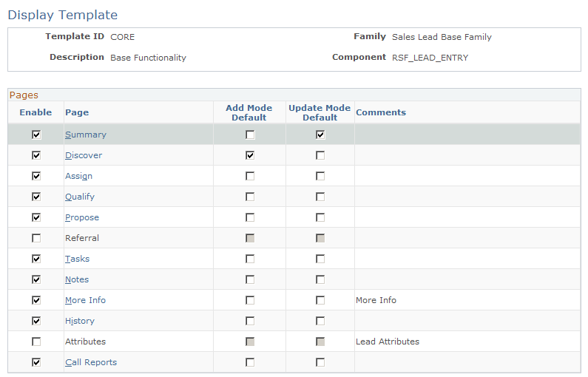Check Update Mode Default for Propose
Image resolution: width=588 pixels, height=377 pixels.
[x=320, y=217]
